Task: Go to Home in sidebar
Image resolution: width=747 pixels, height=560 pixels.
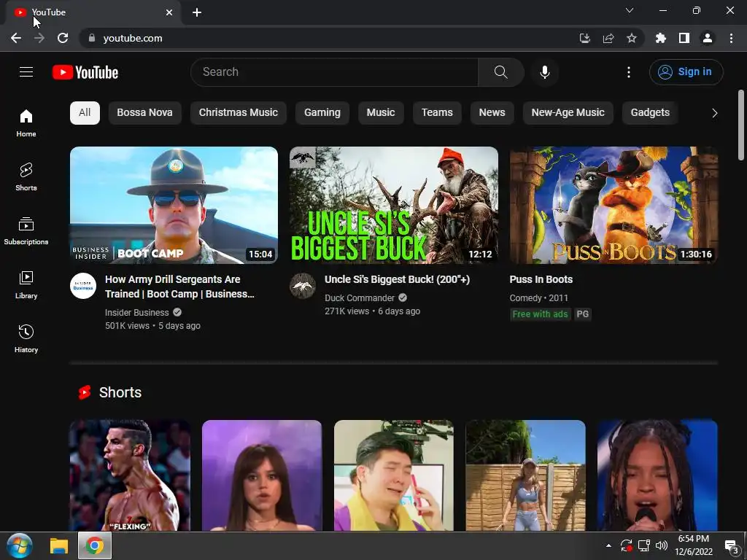Action: [26, 123]
